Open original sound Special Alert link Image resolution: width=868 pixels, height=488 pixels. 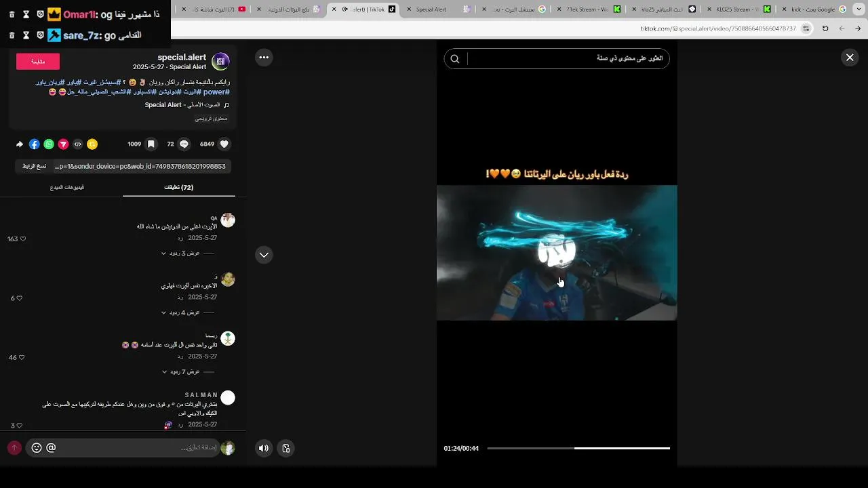pyautogui.click(x=186, y=105)
